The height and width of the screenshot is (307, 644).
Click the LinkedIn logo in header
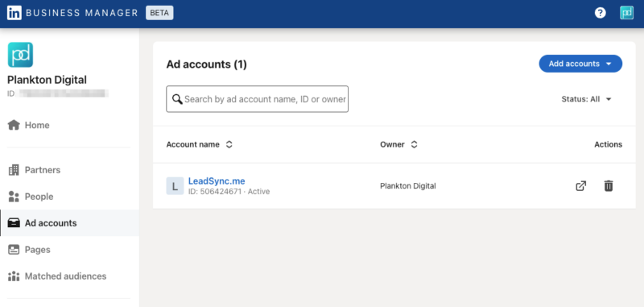[14, 13]
